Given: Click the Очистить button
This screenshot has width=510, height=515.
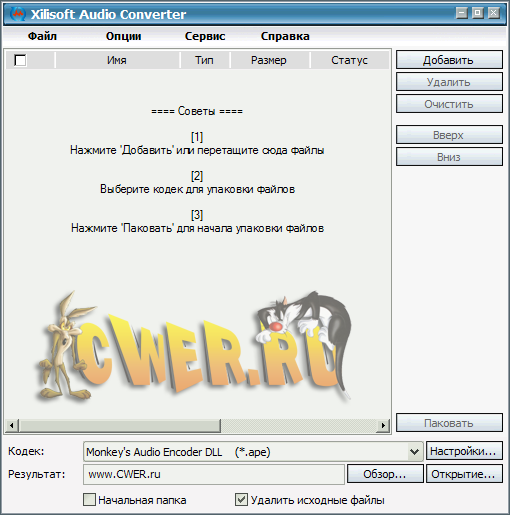Looking at the screenshot, I should coord(449,104).
